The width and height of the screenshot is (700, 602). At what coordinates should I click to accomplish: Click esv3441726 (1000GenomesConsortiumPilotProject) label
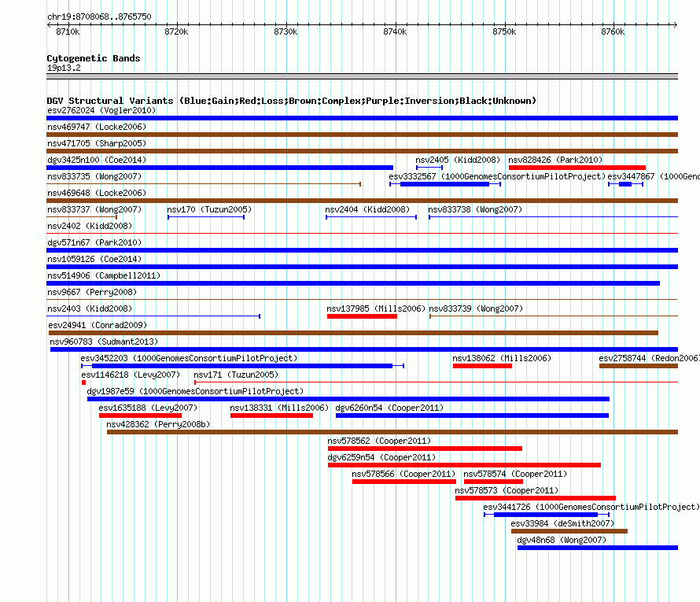[591, 507]
